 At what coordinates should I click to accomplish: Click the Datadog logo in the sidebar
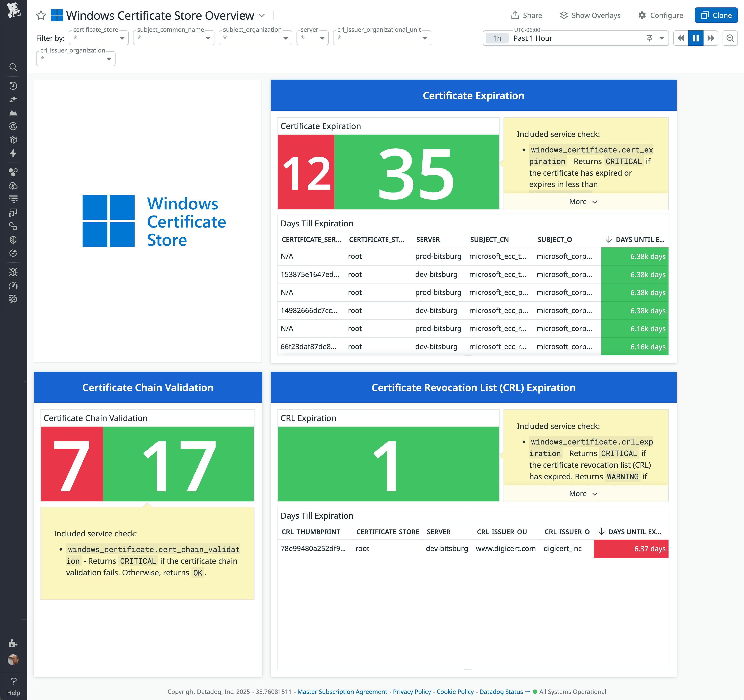click(x=14, y=10)
